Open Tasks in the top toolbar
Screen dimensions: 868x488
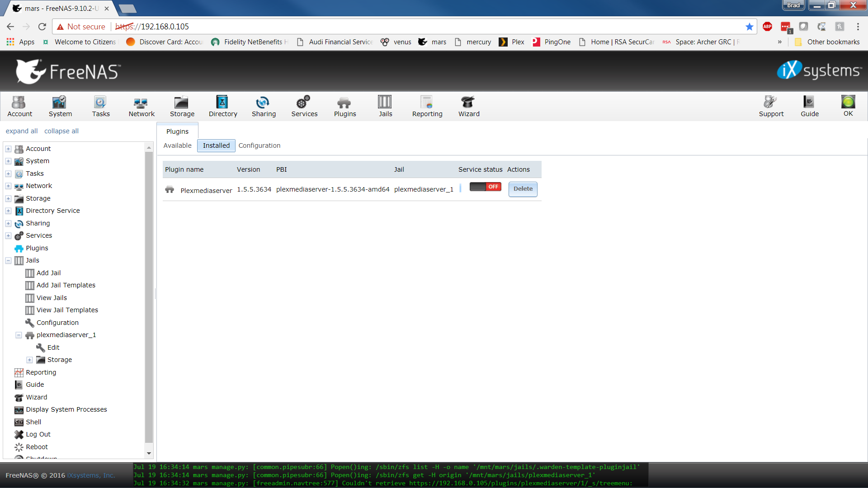click(x=101, y=107)
